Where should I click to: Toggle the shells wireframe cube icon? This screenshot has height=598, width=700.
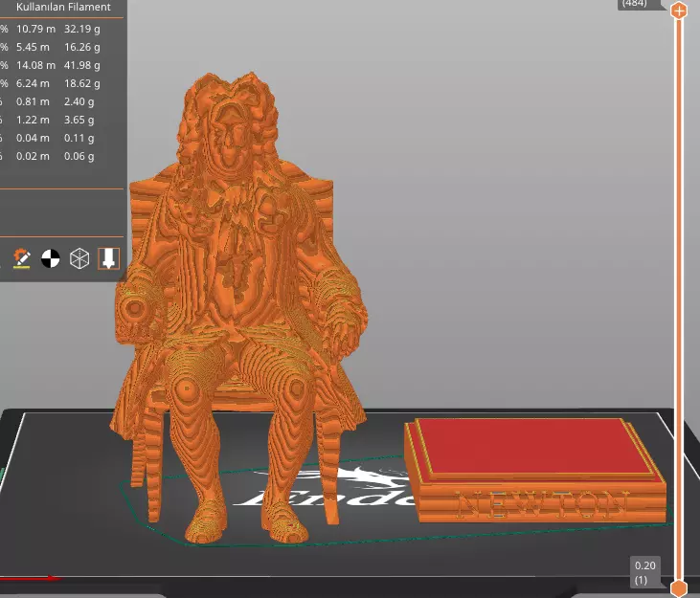pyautogui.click(x=79, y=258)
